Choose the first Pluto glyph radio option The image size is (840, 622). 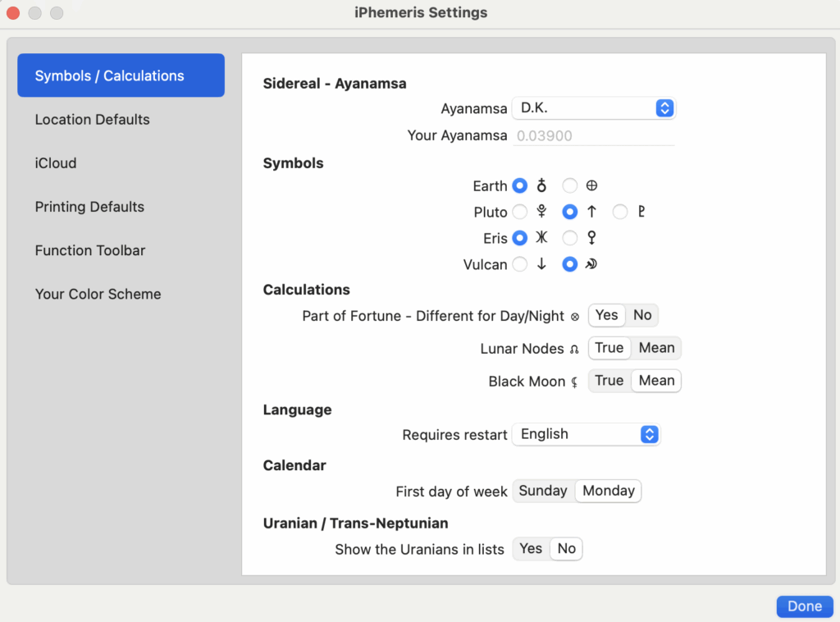[x=519, y=213]
